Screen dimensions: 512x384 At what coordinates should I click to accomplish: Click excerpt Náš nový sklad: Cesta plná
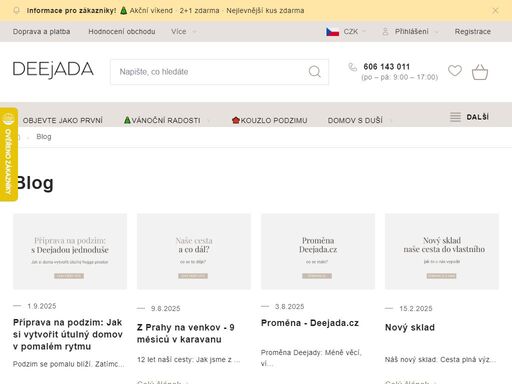[440, 359]
